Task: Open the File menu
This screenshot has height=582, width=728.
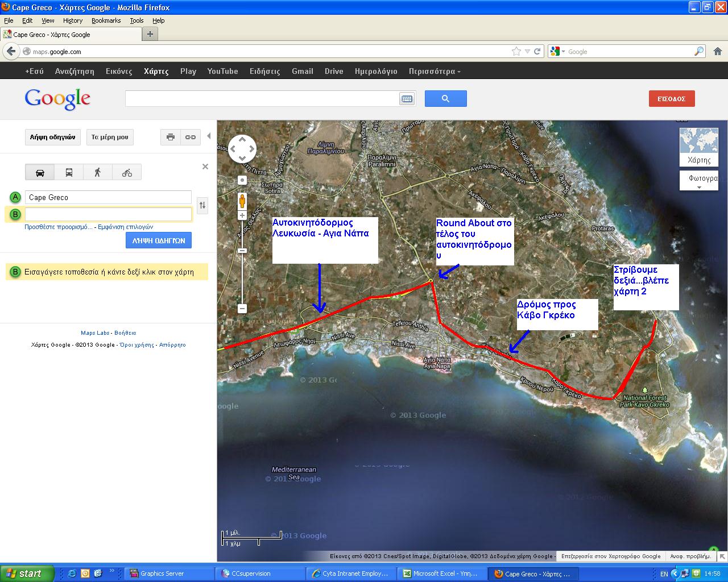Action: point(9,20)
